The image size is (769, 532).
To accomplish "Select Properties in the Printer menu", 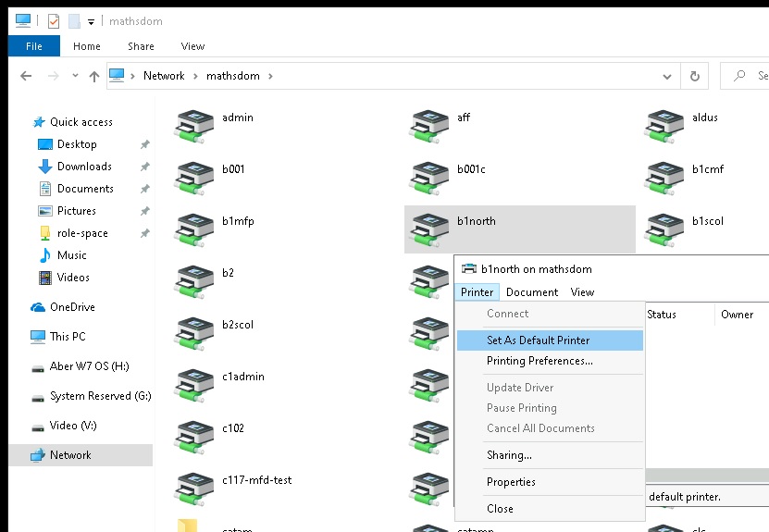I will (511, 482).
